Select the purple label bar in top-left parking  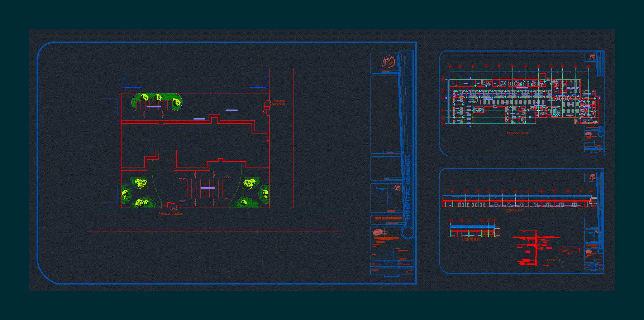coord(154,107)
